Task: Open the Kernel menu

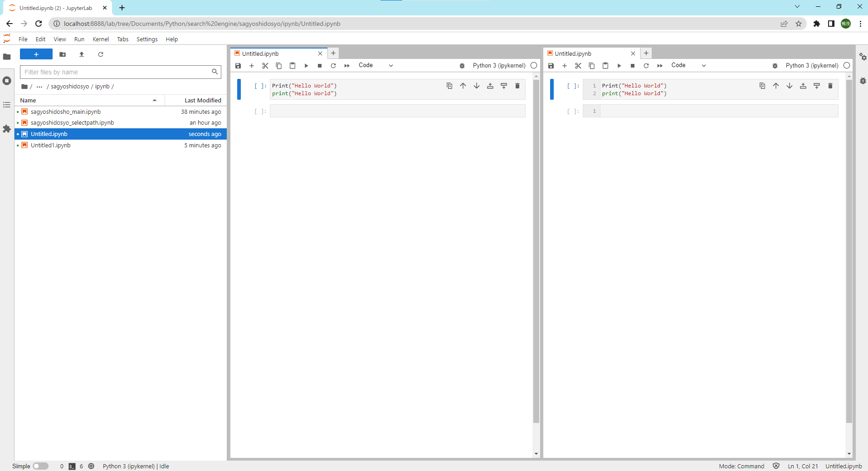Action: tap(101, 39)
